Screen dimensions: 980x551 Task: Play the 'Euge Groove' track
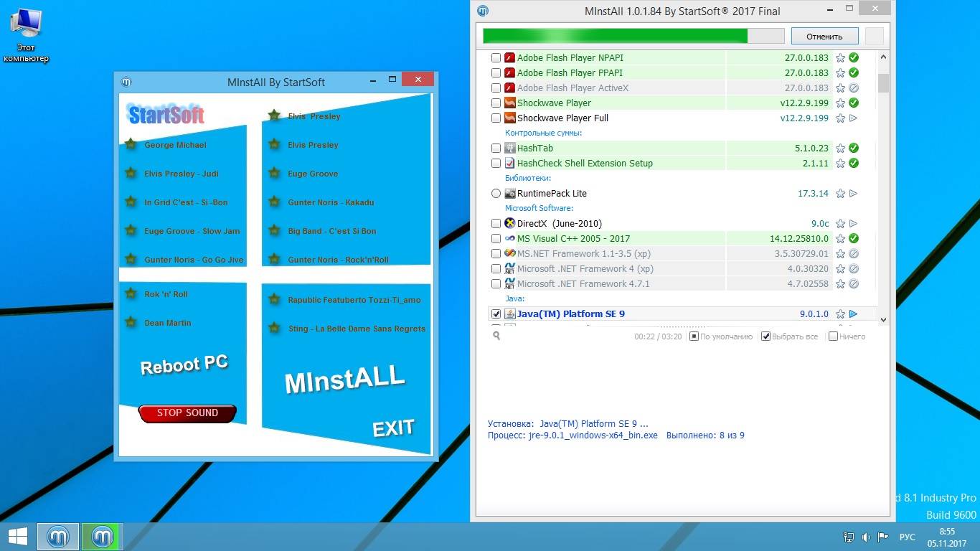[x=313, y=173]
